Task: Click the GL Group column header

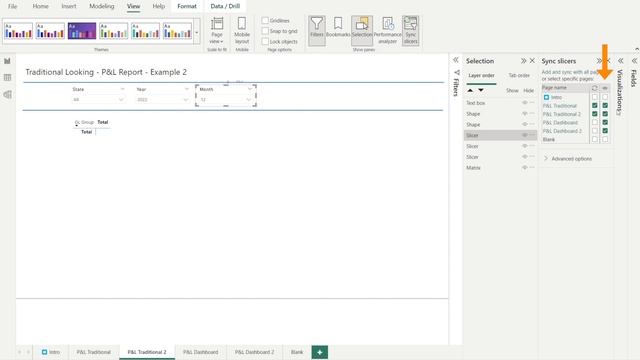Action: pos(84,122)
